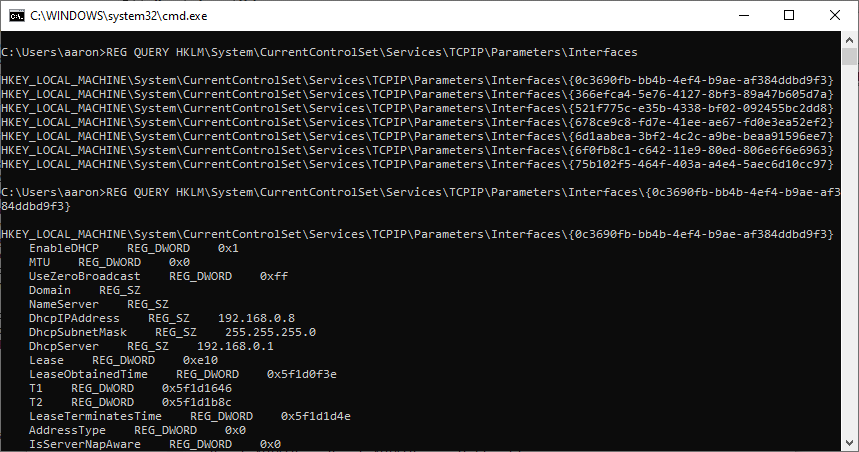Click the scrollbar up arrow
The height and width of the screenshot is (452, 859).
[x=849, y=40]
